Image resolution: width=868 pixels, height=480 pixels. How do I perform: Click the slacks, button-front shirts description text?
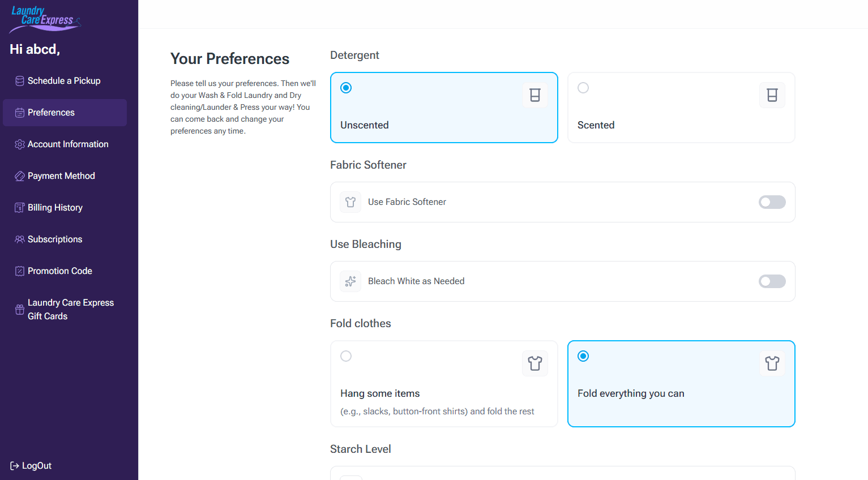pos(437,412)
